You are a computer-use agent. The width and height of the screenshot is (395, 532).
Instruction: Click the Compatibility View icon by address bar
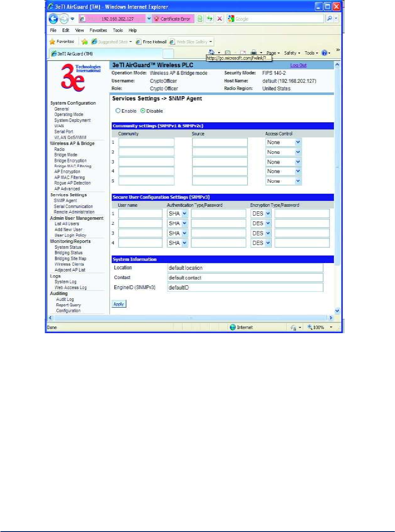pyautogui.click(x=200, y=19)
